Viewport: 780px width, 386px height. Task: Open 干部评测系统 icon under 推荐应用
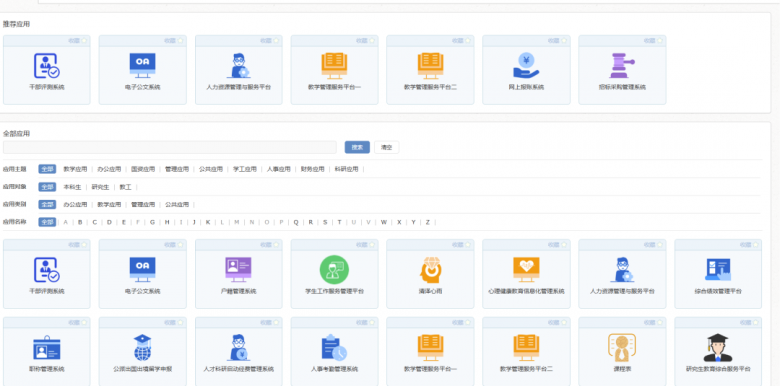pos(47,66)
